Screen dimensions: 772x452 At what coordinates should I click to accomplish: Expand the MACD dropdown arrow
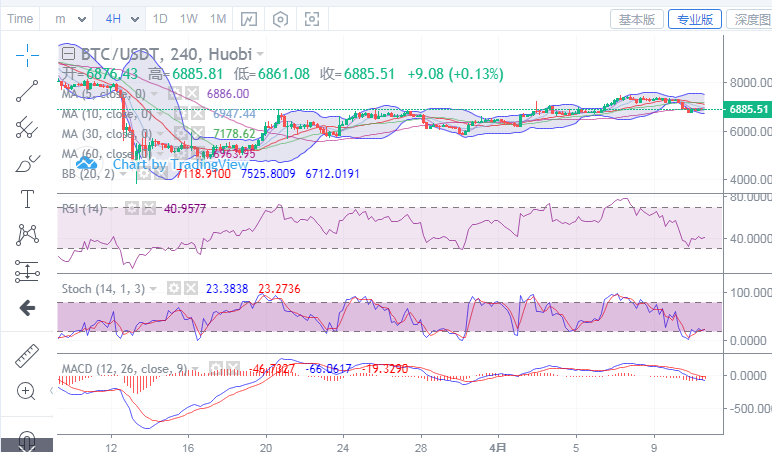[195, 369]
